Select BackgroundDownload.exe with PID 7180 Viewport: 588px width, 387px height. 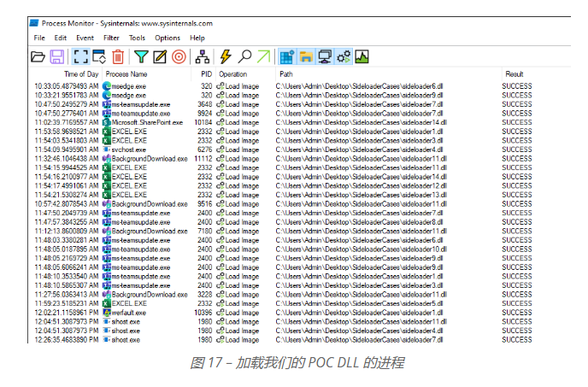pos(150,231)
